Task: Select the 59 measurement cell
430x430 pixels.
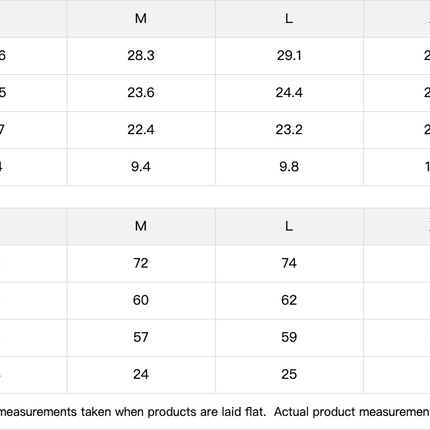Action: click(289, 337)
